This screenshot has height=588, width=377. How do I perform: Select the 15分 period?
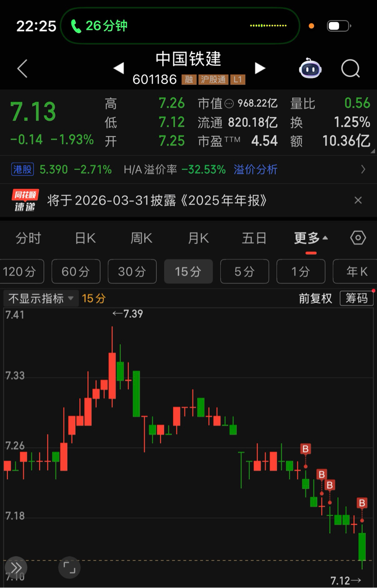188,271
